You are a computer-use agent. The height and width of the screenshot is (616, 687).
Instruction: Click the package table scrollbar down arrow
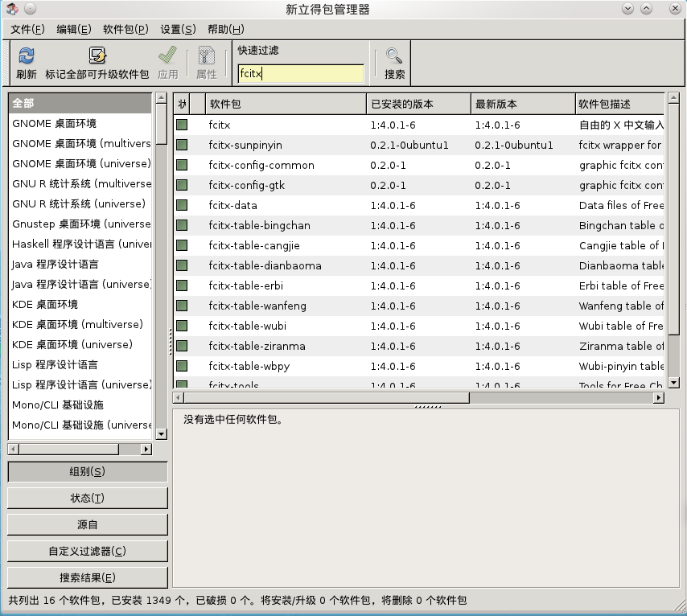pos(673,383)
